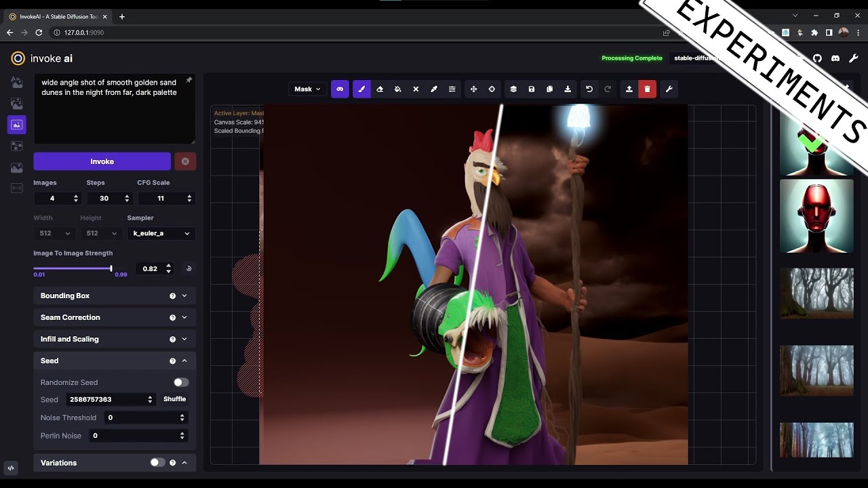Open the GitHub link icon
Viewport: 868px width, 488px height.
pos(817,58)
